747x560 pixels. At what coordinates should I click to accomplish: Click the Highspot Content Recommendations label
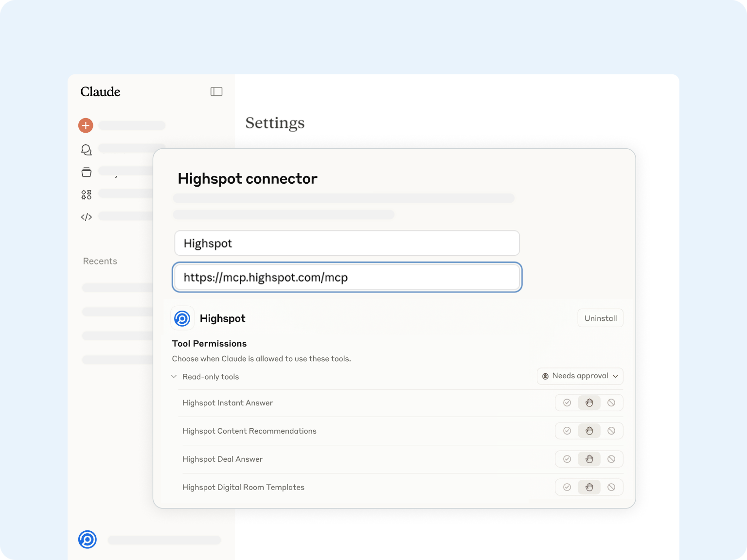point(249,431)
